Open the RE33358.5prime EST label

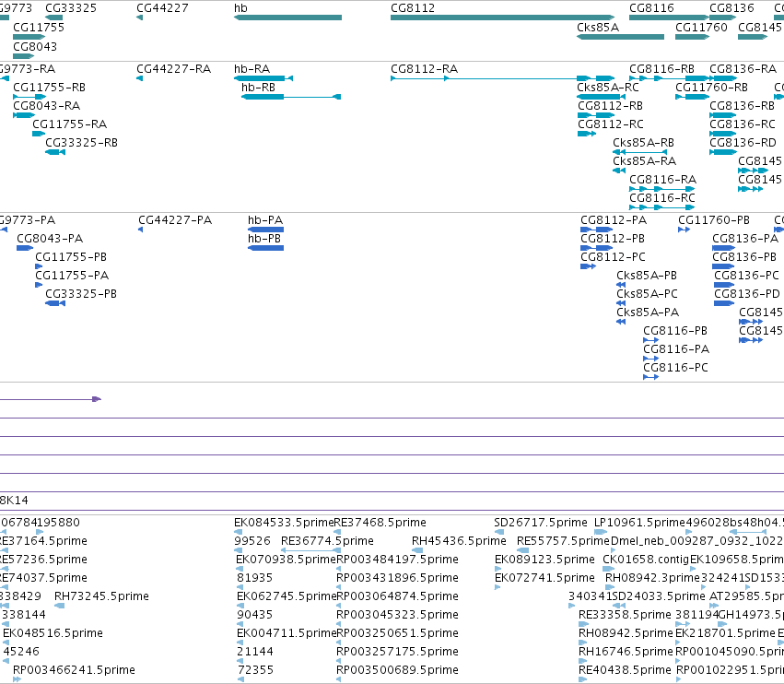625,615
